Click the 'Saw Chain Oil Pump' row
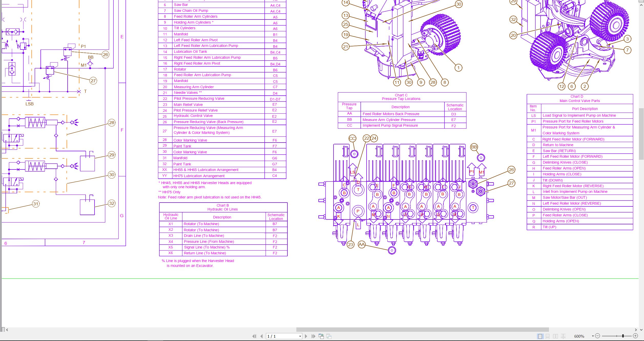 pos(222,11)
